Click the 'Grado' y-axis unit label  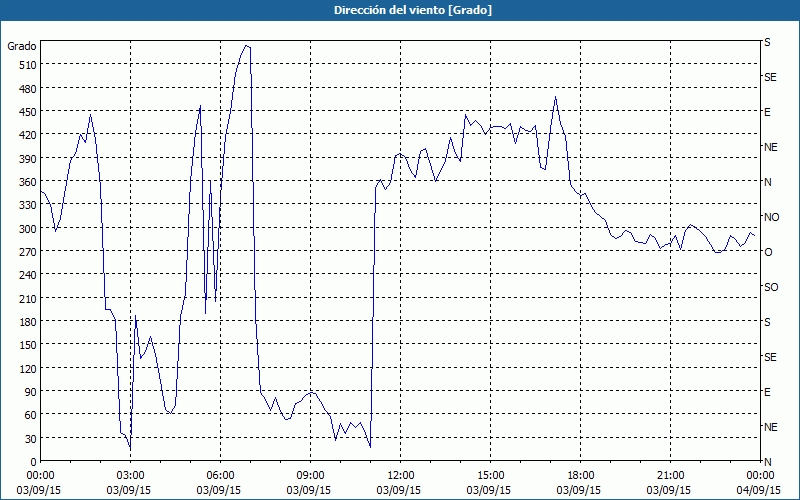click(x=22, y=46)
